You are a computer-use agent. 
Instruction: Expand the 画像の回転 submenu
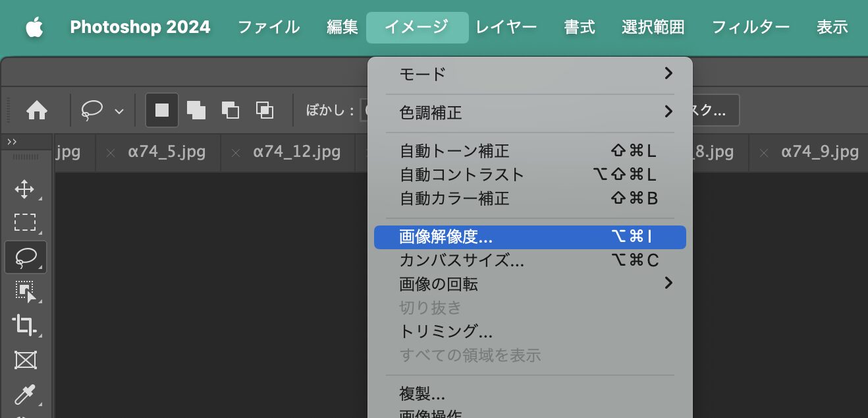pyautogui.click(x=530, y=284)
